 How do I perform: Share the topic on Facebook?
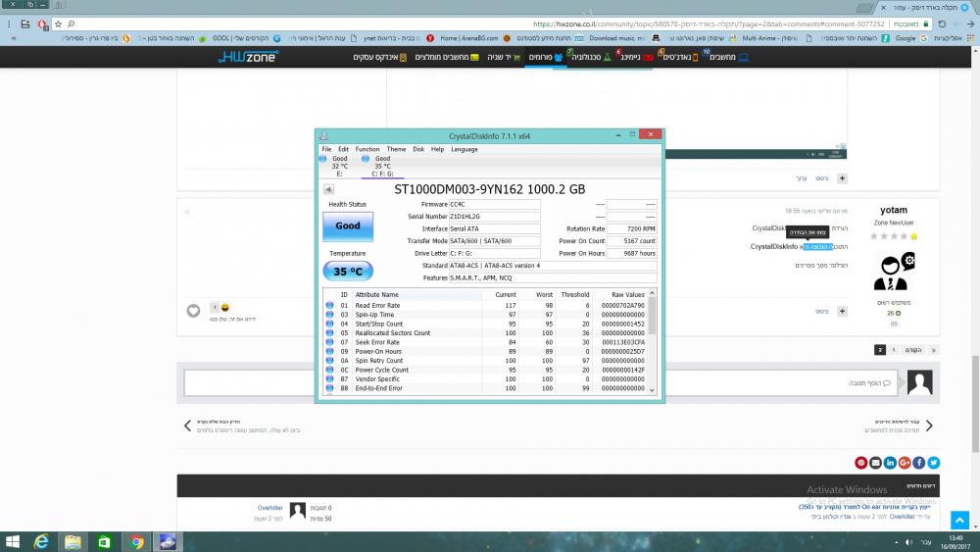(919, 463)
